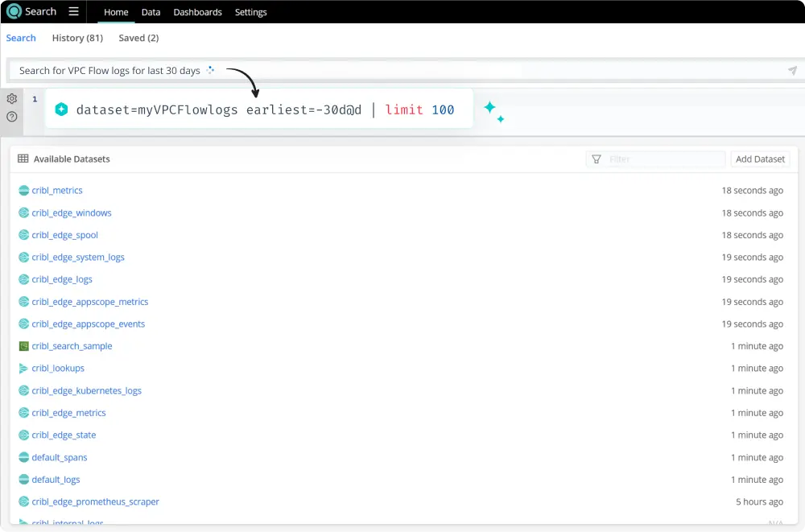Click the cribl_edge_appscope_events dataset icon

click(23, 324)
